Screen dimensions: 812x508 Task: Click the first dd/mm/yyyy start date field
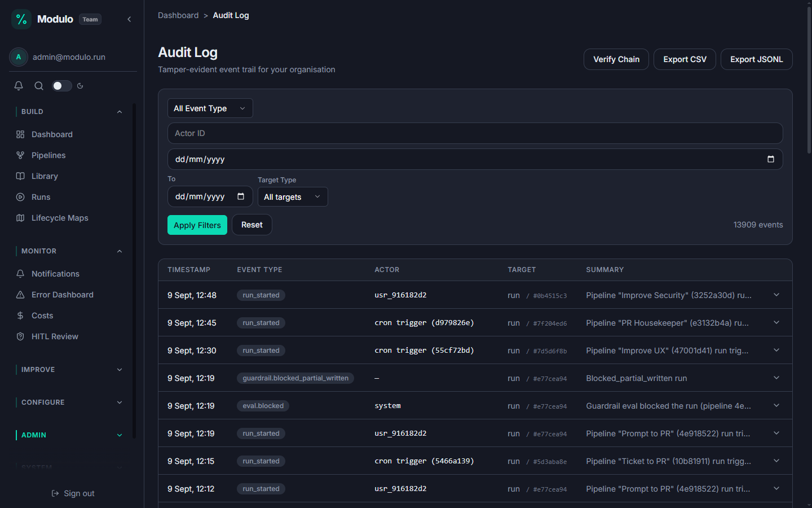[475, 159]
